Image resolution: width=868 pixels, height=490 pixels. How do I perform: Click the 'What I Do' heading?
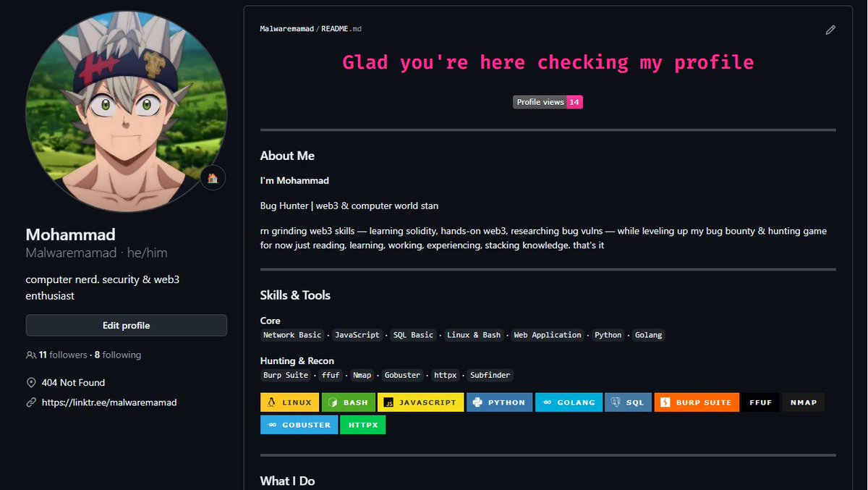[x=287, y=481]
